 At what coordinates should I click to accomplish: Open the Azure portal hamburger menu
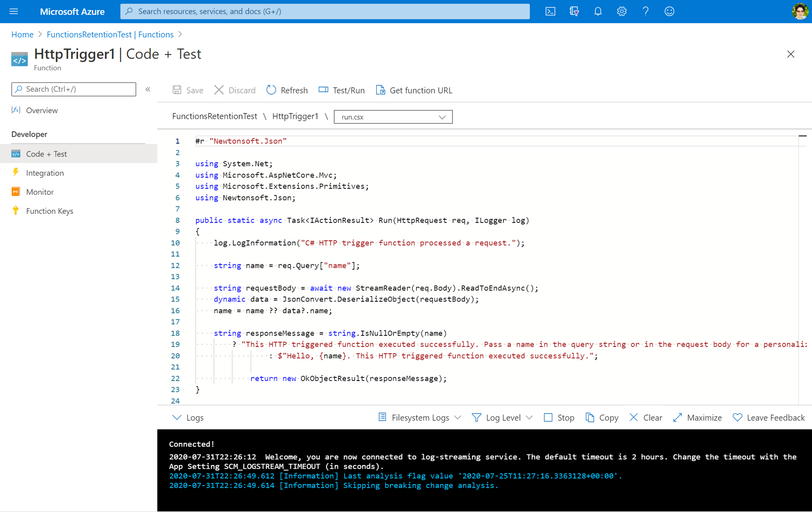coord(13,12)
